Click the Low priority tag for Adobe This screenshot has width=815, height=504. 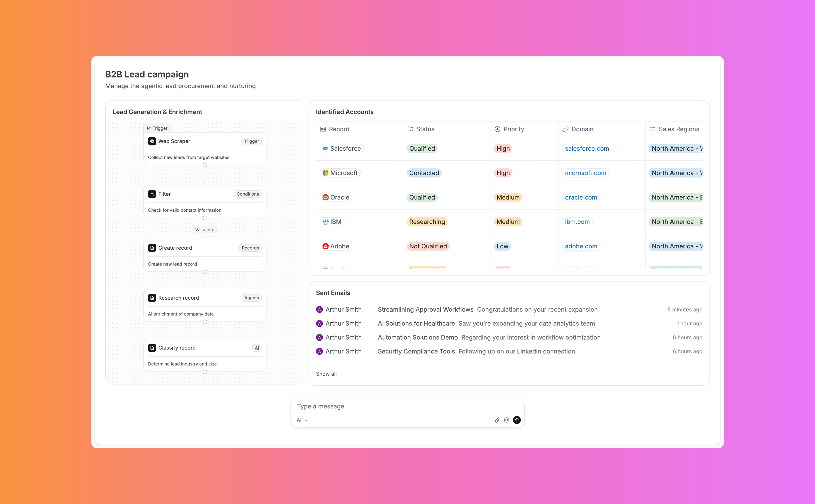coord(502,246)
